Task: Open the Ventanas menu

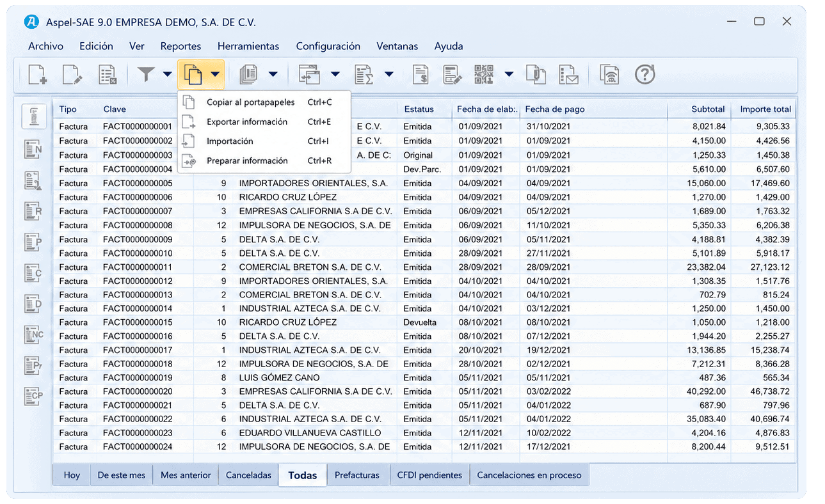Action: point(397,46)
